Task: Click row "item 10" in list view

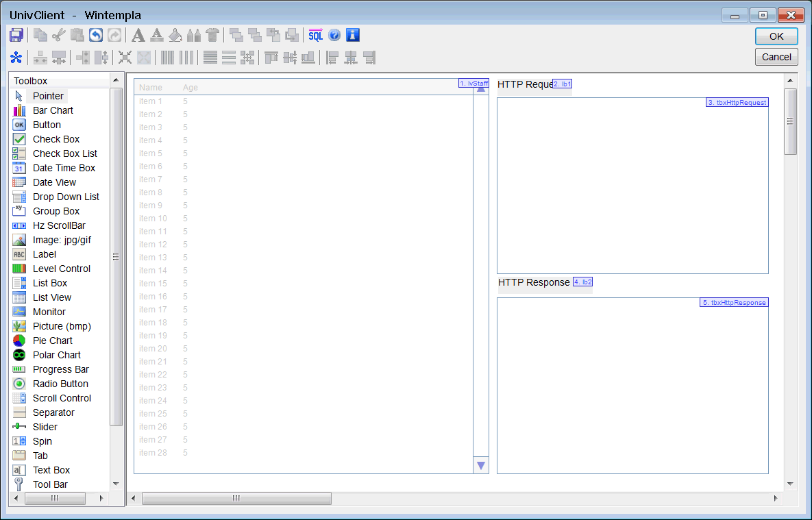Action: coord(304,219)
